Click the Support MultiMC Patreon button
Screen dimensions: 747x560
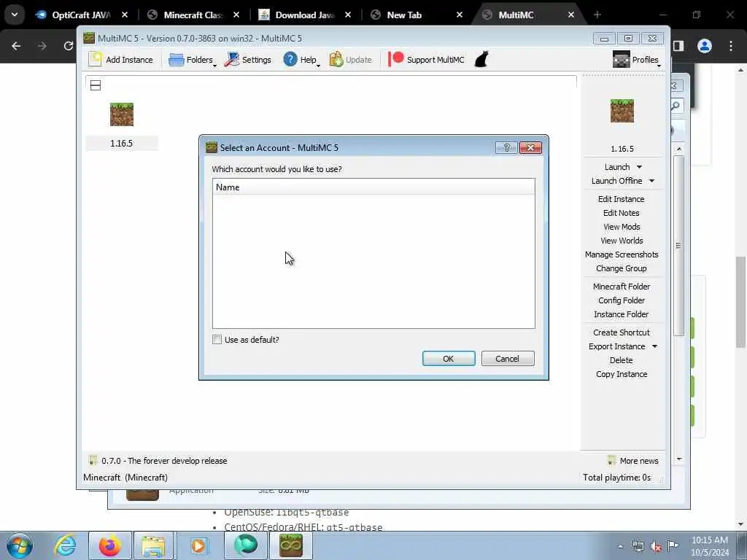click(426, 60)
